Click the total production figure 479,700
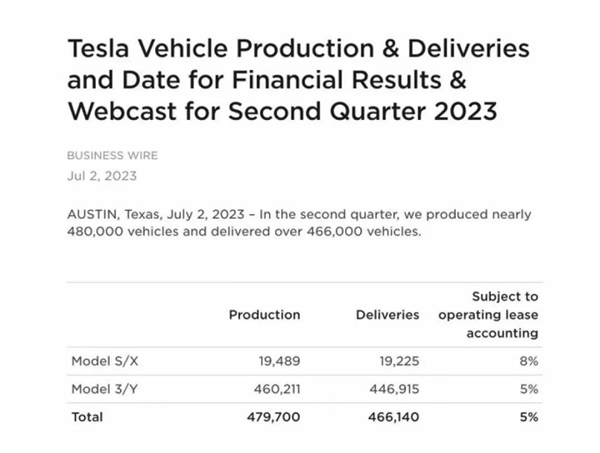600x453 pixels. point(274,417)
